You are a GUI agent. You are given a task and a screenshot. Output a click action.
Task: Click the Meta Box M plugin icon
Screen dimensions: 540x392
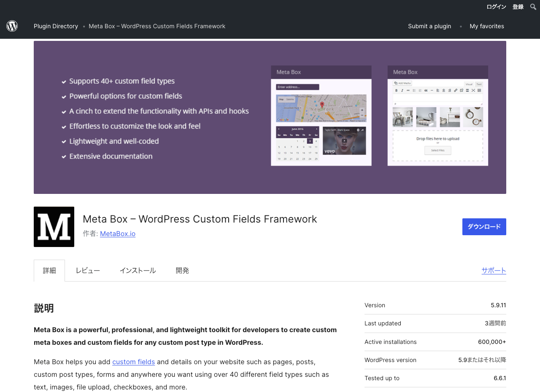coord(54,227)
